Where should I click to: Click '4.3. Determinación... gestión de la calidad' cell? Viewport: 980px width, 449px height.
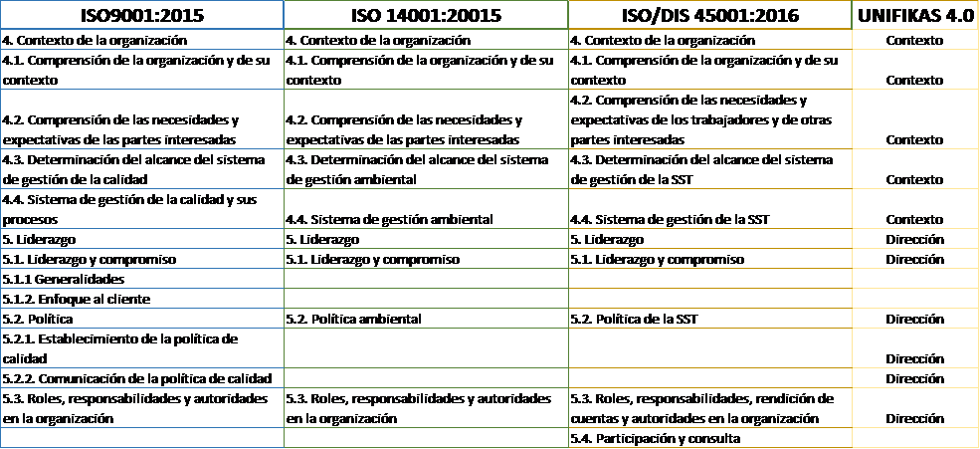click(142, 169)
